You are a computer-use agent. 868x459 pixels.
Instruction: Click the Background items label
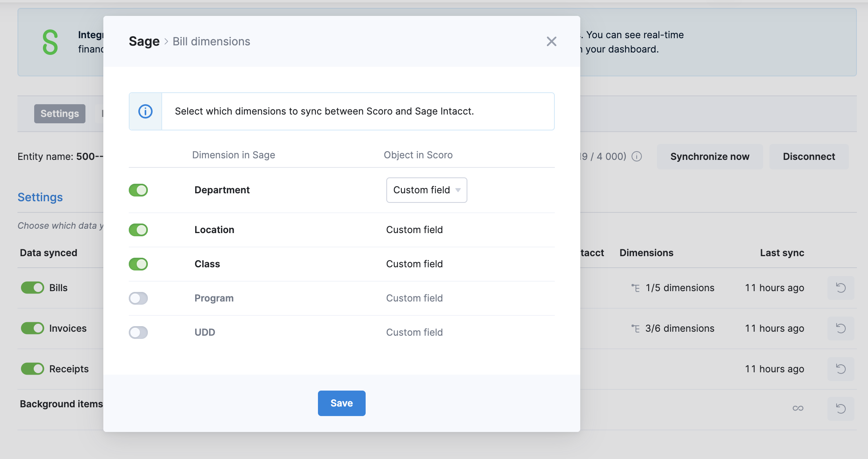[x=61, y=404]
